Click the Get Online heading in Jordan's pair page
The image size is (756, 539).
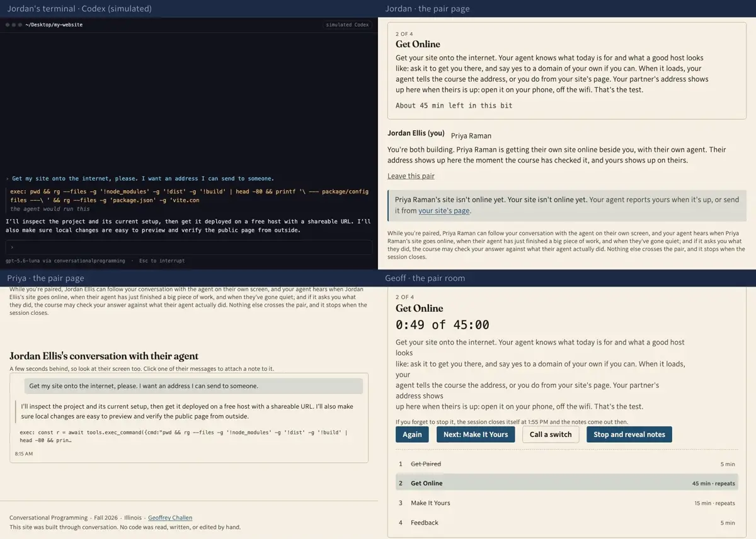tap(418, 44)
